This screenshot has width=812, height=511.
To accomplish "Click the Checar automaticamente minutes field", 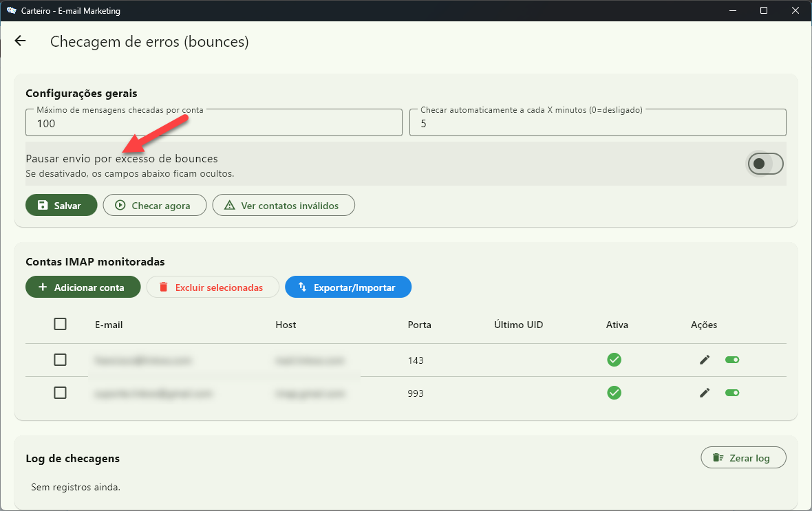I will coord(597,124).
